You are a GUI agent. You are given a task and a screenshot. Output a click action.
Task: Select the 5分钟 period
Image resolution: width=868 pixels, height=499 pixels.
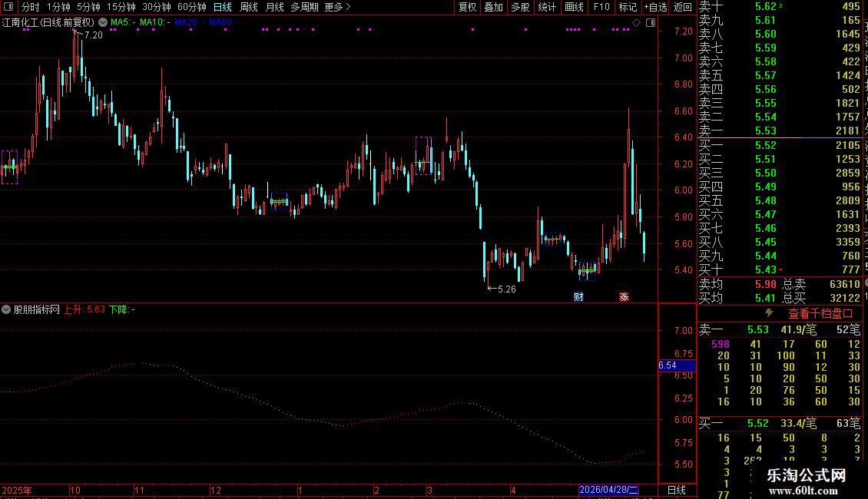coord(88,7)
